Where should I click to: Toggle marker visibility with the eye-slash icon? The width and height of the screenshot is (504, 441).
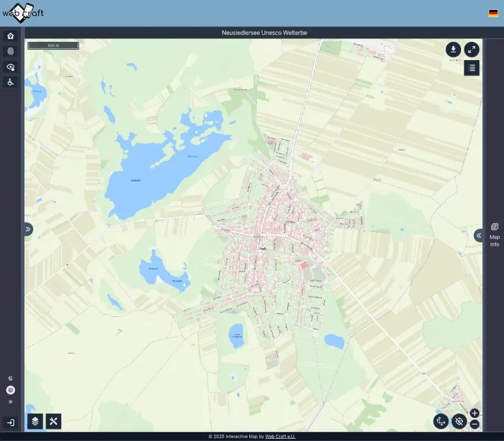[459, 421]
